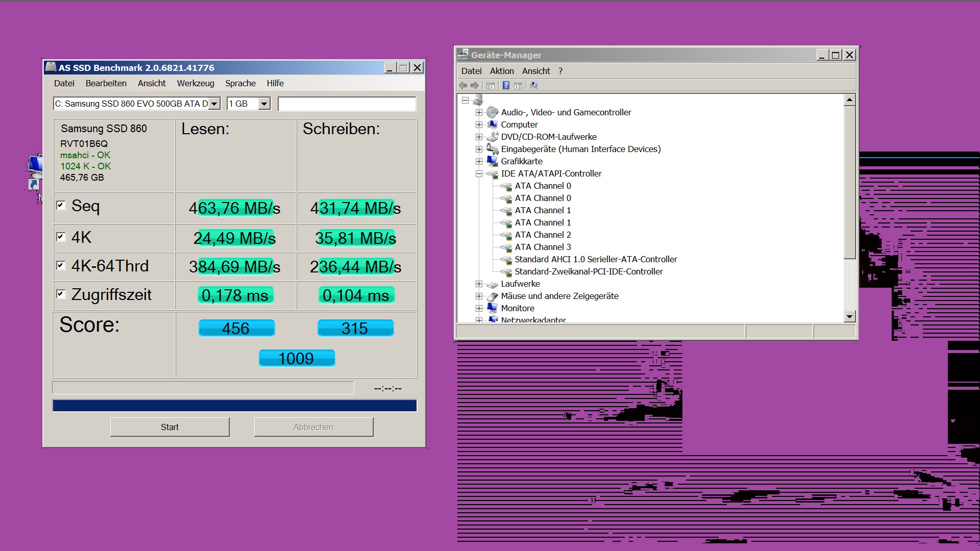Expand the Eingabegeräte (Human Interface Devices) node
Image resolution: width=980 pixels, height=551 pixels.
(x=479, y=149)
